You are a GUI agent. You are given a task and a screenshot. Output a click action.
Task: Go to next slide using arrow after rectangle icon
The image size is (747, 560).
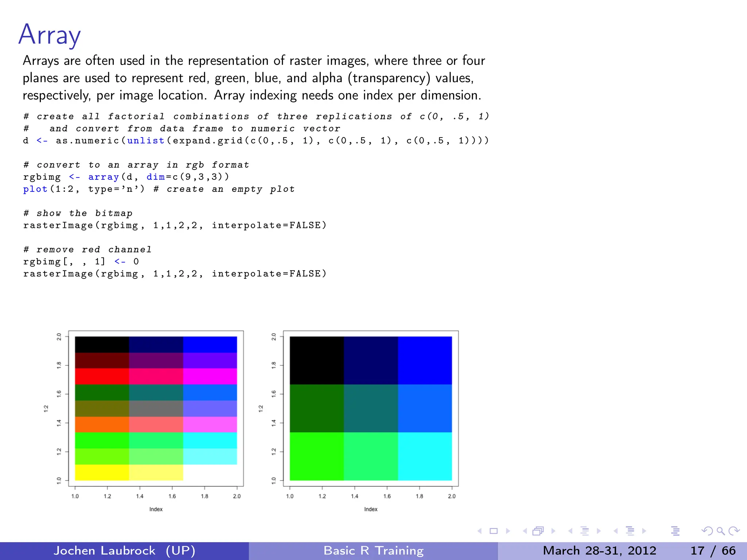pyautogui.click(x=508, y=531)
